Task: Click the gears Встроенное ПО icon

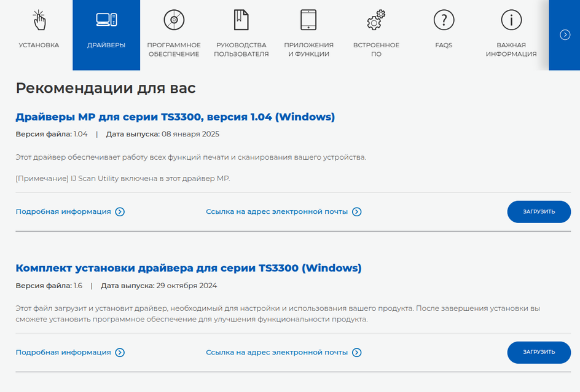Action: point(376,20)
